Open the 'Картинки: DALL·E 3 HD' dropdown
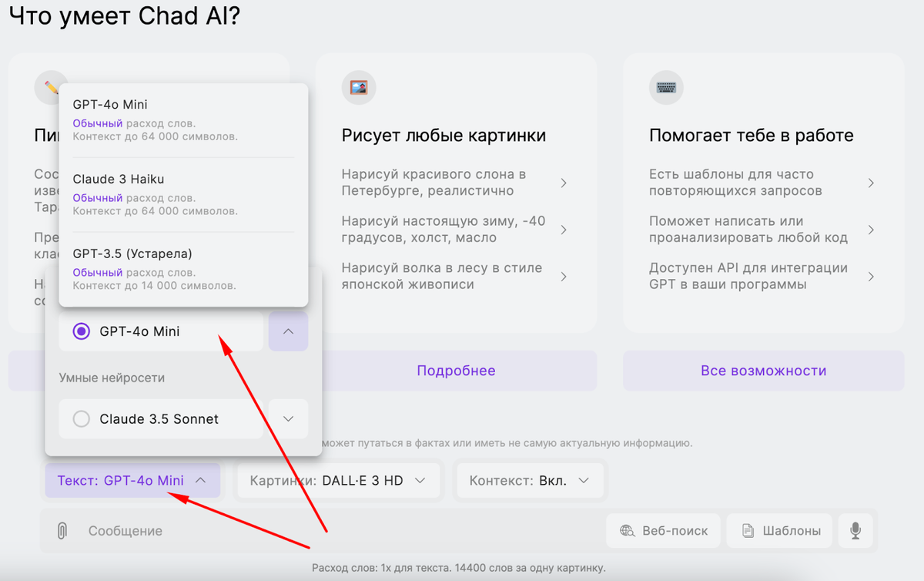The image size is (924, 581). tap(338, 480)
